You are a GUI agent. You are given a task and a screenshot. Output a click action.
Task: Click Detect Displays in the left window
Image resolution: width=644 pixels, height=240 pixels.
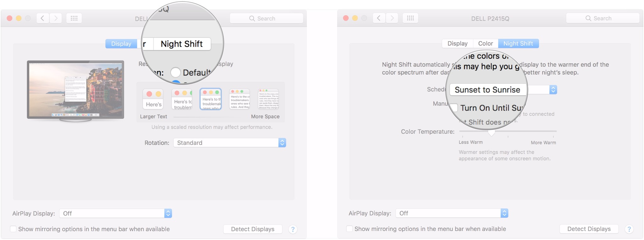[x=253, y=229]
